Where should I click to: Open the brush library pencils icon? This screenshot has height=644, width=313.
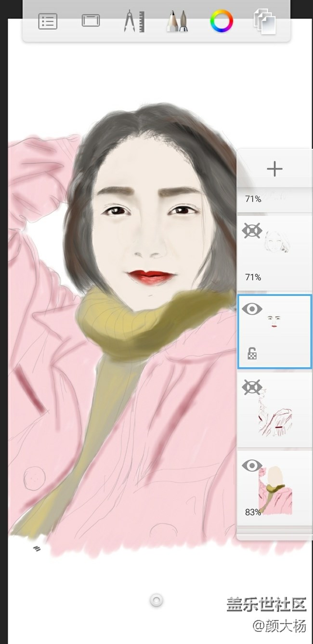pyautogui.click(x=177, y=22)
